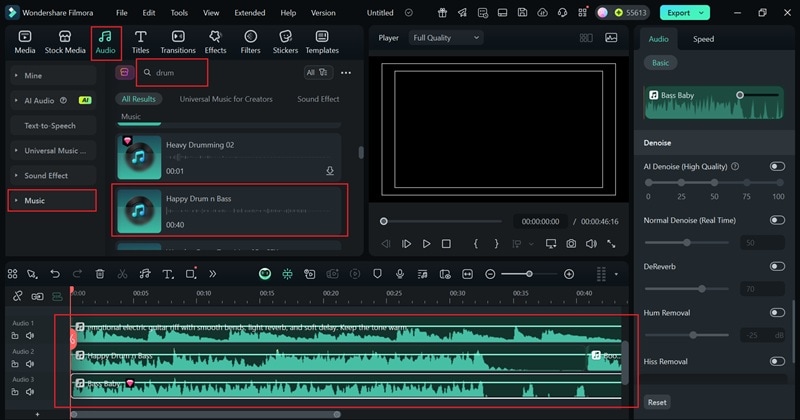Mute the Audio 2 track
The height and width of the screenshot is (420, 800).
(30, 364)
